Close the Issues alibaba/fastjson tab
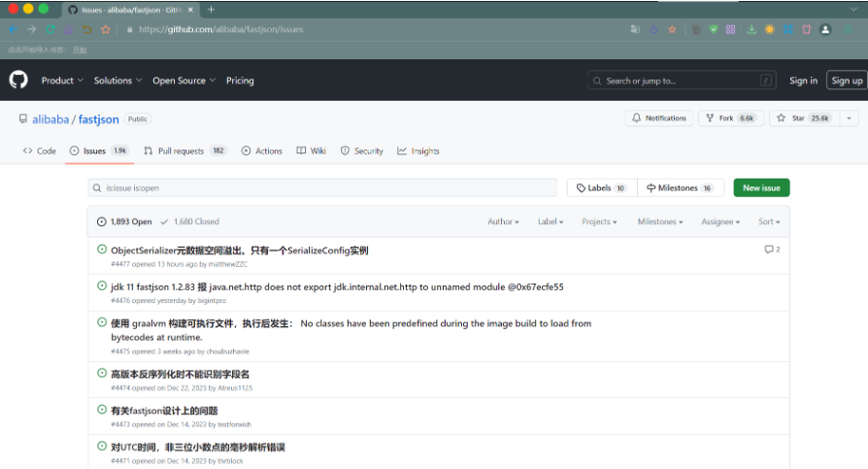This screenshot has width=868, height=469. [190, 10]
